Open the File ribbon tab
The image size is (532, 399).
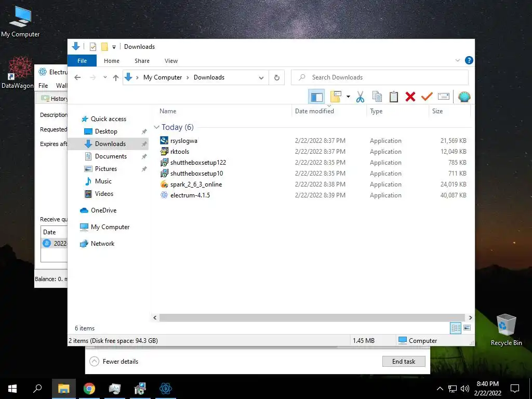pos(82,61)
